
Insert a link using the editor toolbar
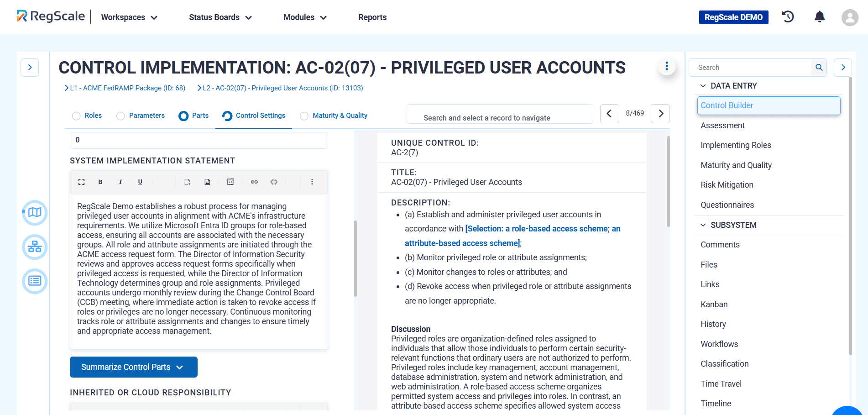pos(254,182)
